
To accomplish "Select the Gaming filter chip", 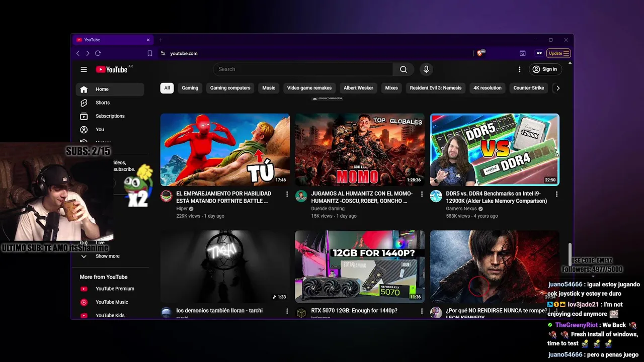I will [x=190, y=88].
